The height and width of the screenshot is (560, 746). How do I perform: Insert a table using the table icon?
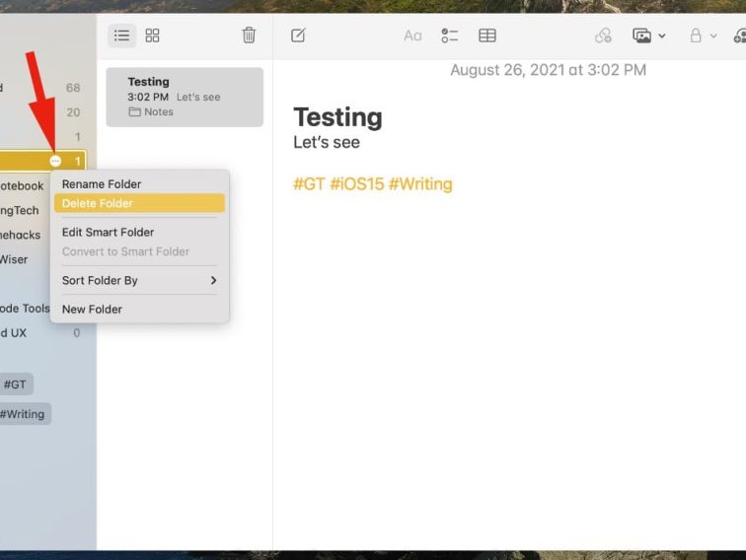pyautogui.click(x=487, y=35)
